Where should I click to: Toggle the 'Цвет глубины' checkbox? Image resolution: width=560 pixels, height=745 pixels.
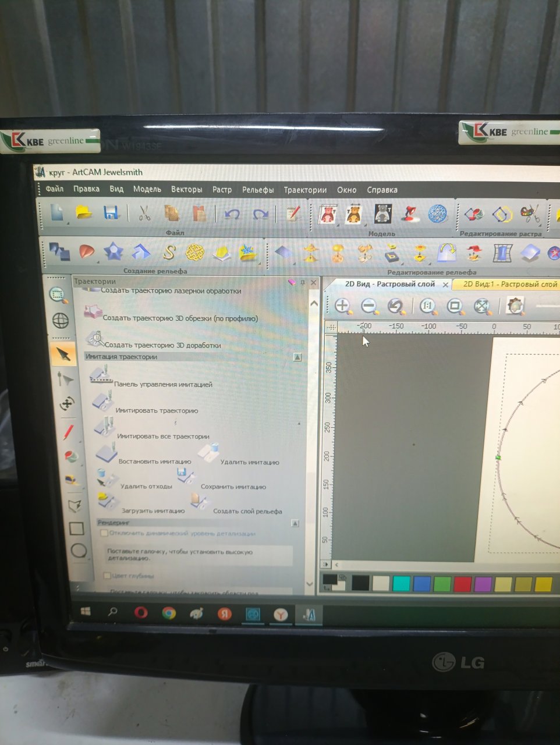[x=107, y=576]
